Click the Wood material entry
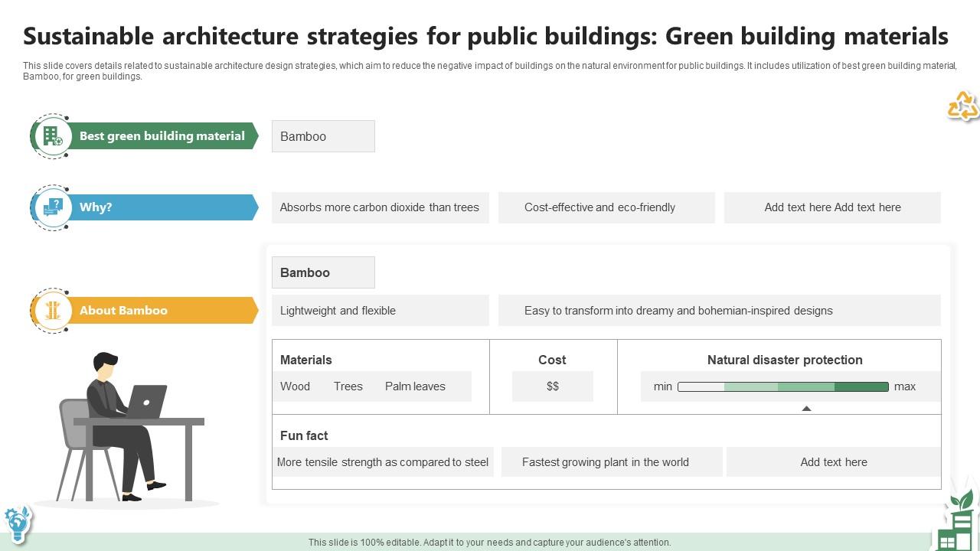Viewport: 980px width, 551px height. tap(296, 386)
